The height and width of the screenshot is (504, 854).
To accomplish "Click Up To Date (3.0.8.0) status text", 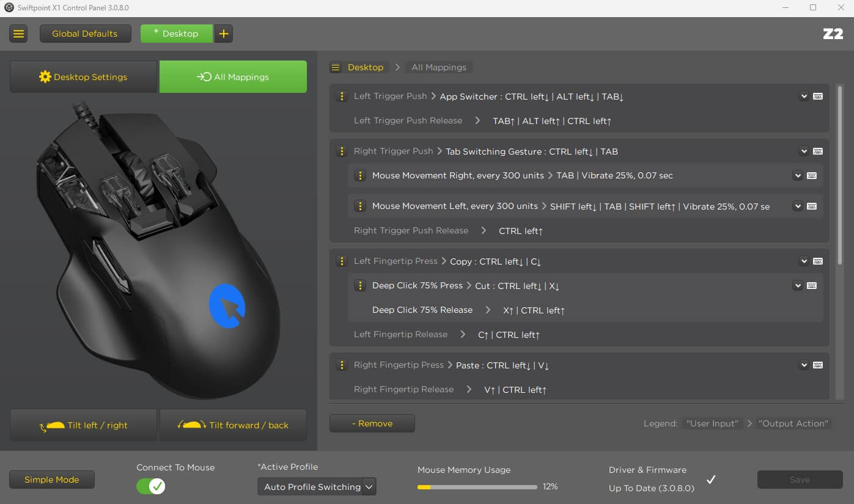I will [x=651, y=488].
